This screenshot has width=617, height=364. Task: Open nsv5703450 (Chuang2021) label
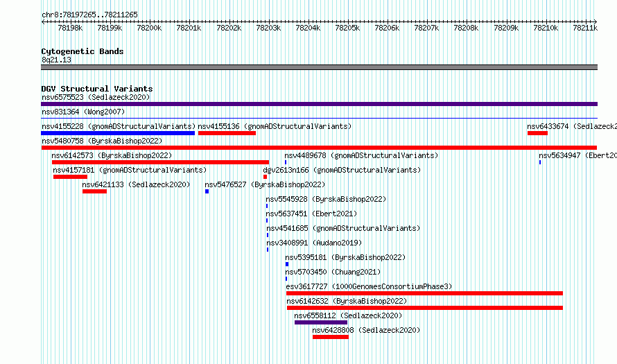pyautogui.click(x=333, y=272)
